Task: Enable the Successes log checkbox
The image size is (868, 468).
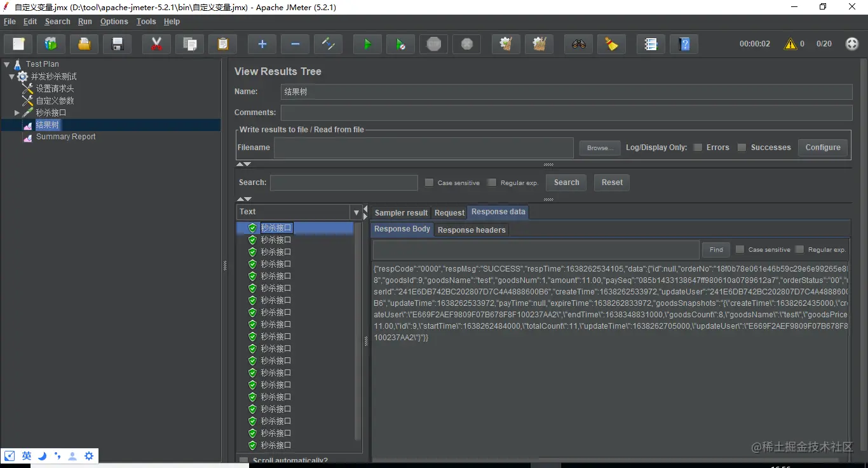Action: (742, 148)
